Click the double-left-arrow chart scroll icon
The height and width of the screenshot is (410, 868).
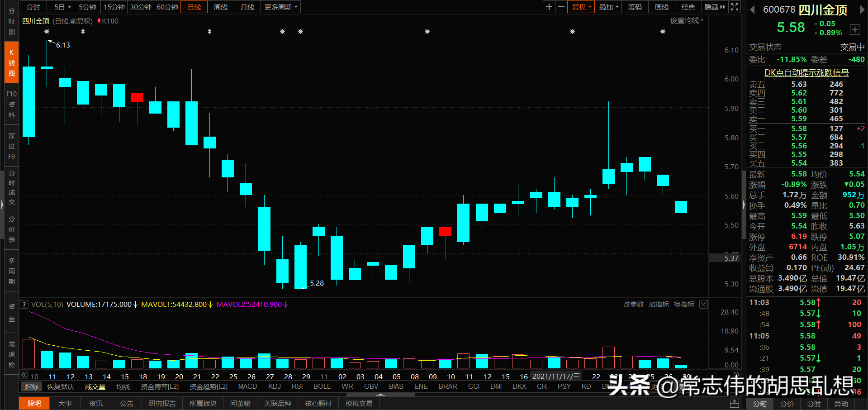[x=23, y=375]
